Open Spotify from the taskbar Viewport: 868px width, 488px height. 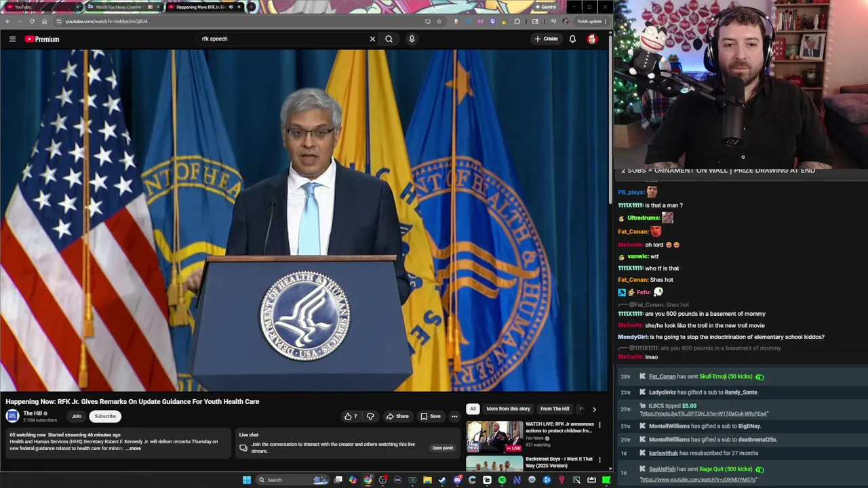502,480
